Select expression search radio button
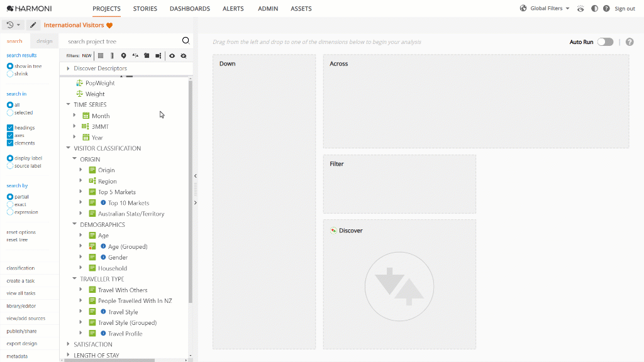 [10, 212]
